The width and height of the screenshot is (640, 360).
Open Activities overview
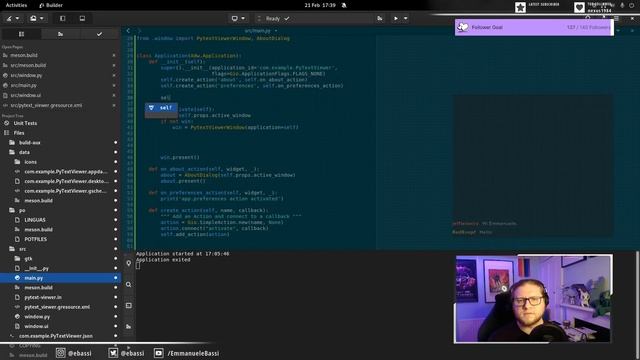coord(16,5)
